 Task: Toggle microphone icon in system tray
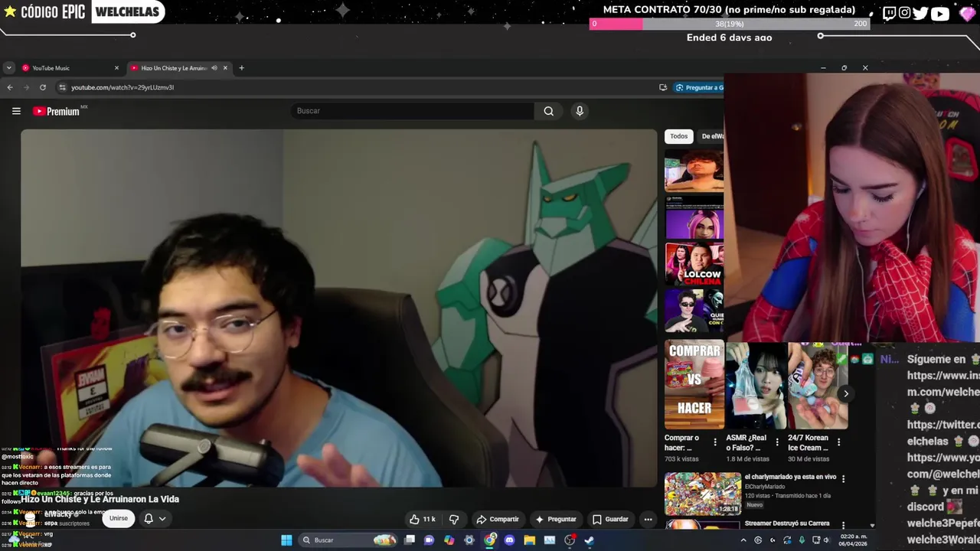(x=802, y=540)
